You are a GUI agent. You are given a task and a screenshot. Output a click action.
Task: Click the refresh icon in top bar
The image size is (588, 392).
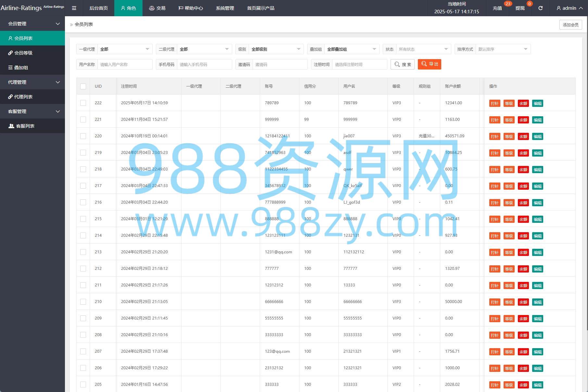pos(540,8)
